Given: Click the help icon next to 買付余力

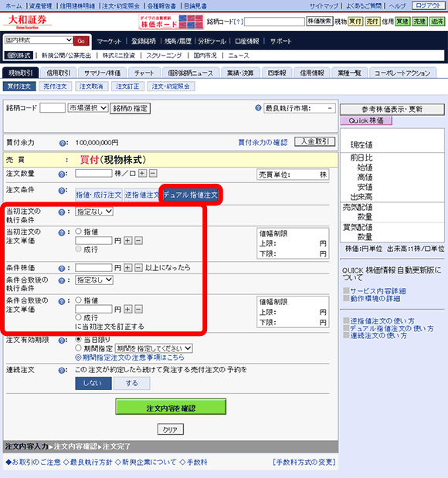Looking at the screenshot, I should tap(63, 143).
